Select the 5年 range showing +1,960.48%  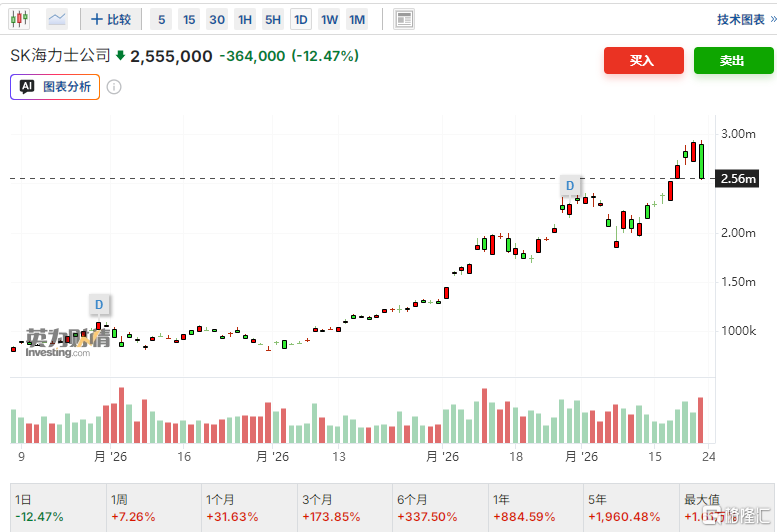(631, 508)
